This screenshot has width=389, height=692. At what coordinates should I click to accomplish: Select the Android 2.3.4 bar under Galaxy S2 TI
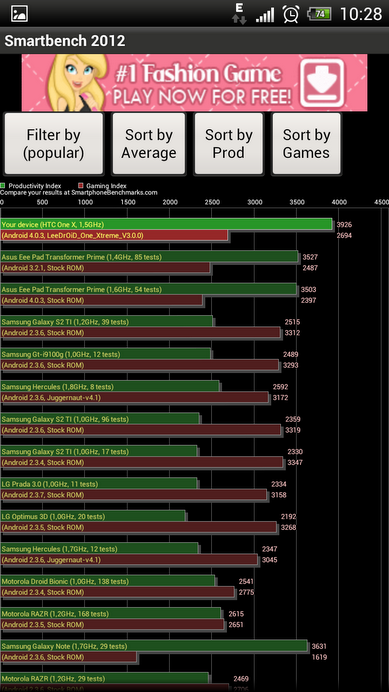pyautogui.click(x=142, y=463)
